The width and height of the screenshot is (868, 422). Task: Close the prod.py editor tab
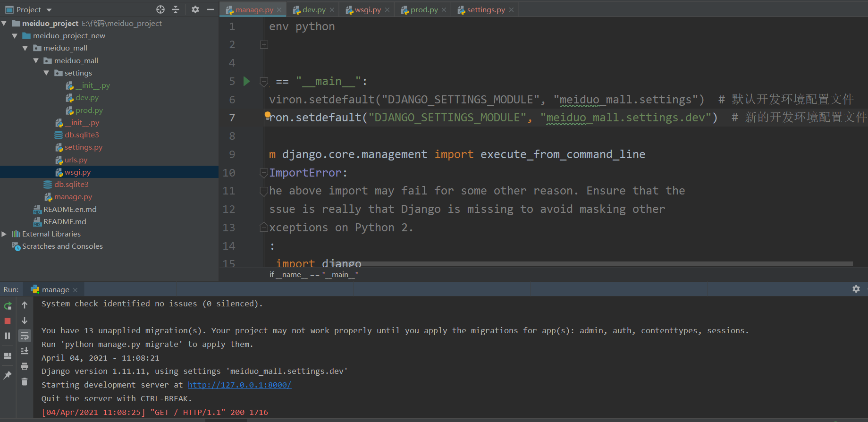[444, 10]
